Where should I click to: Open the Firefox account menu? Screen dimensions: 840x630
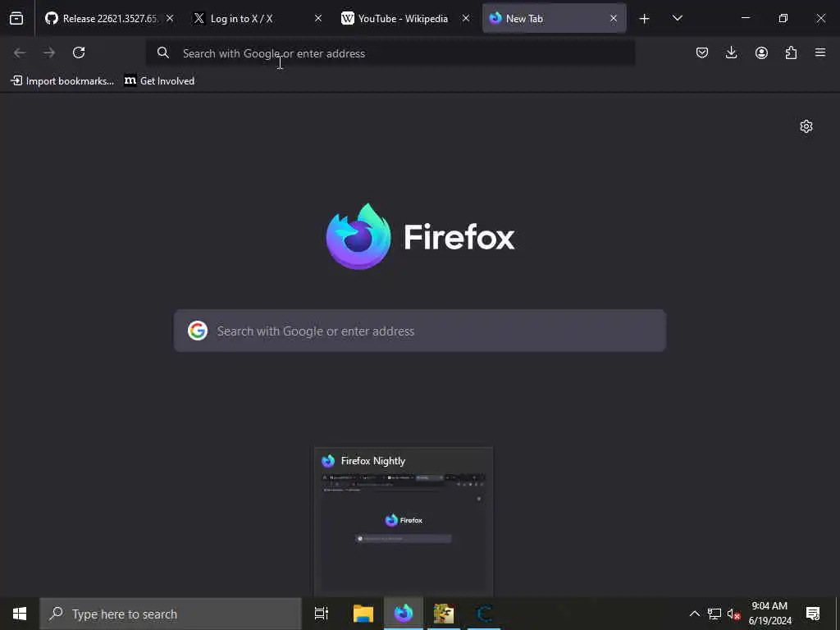[x=761, y=52]
